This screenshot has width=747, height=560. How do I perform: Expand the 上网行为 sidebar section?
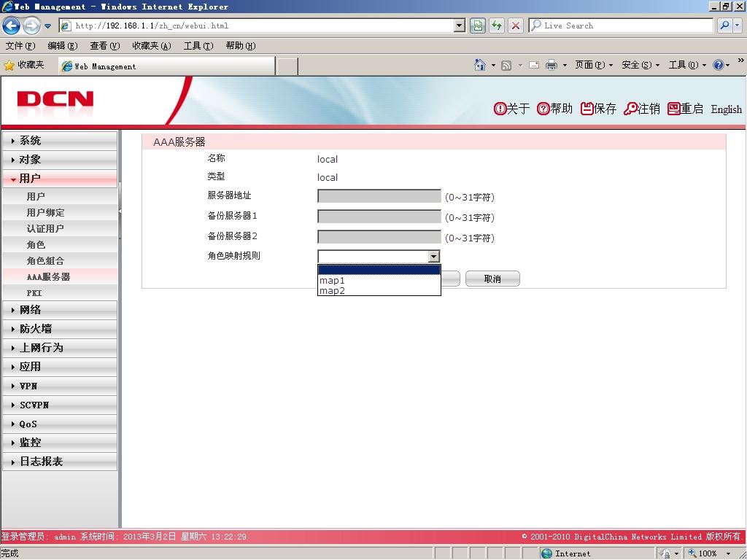(x=60, y=348)
